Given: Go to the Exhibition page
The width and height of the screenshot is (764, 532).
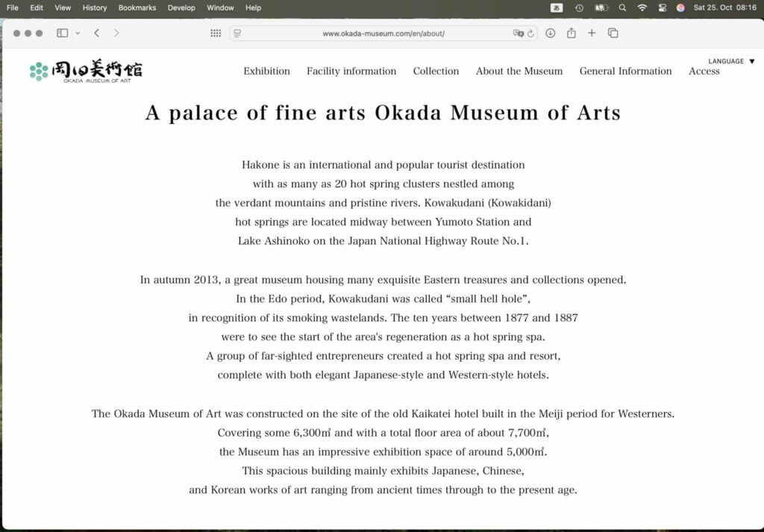Looking at the screenshot, I should [x=266, y=71].
